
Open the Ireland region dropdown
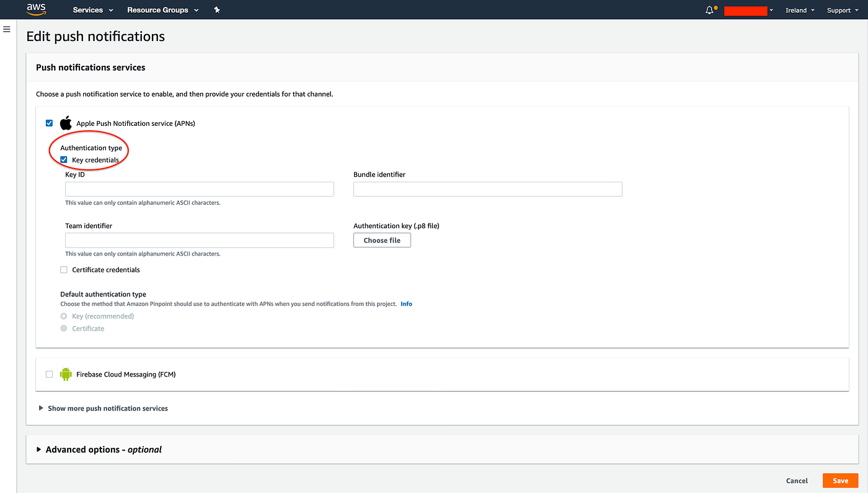[799, 10]
